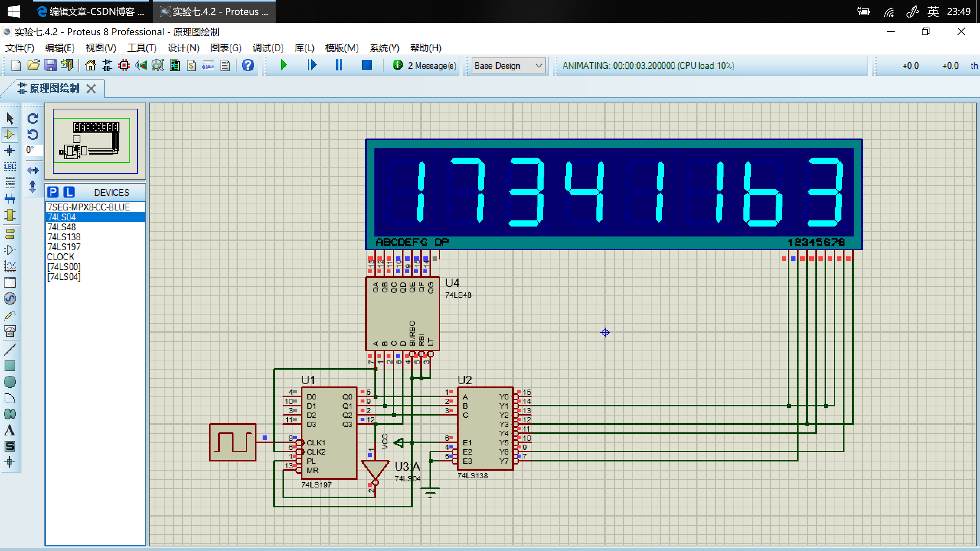This screenshot has width=980, height=551.
Task: Select the 7SEG-MPX8-CC-BLUE device
Action: pos(93,207)
